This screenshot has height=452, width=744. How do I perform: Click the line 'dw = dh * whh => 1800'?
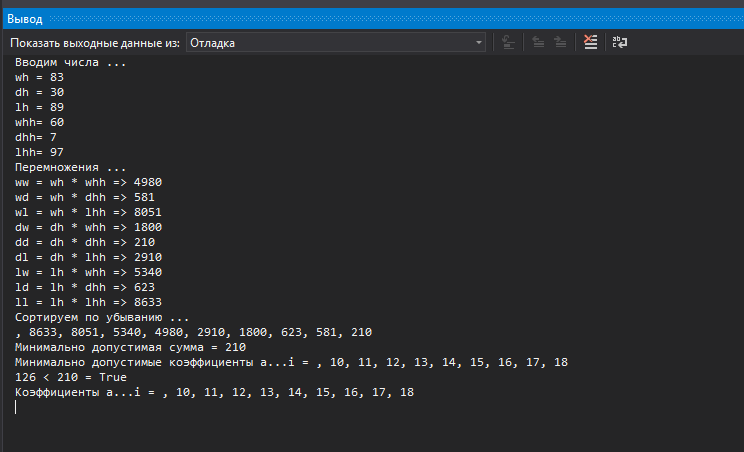pyautogui.click(x=88, y=227)
